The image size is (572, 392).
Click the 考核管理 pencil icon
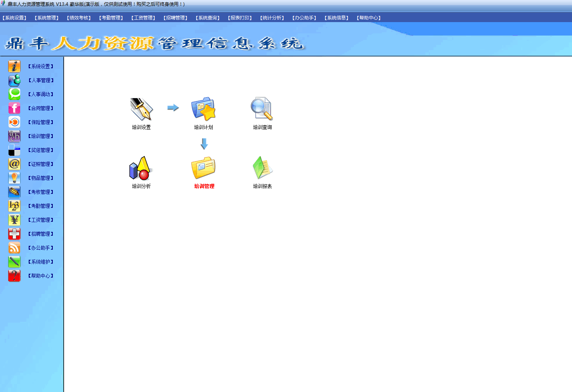click(14, 192)
